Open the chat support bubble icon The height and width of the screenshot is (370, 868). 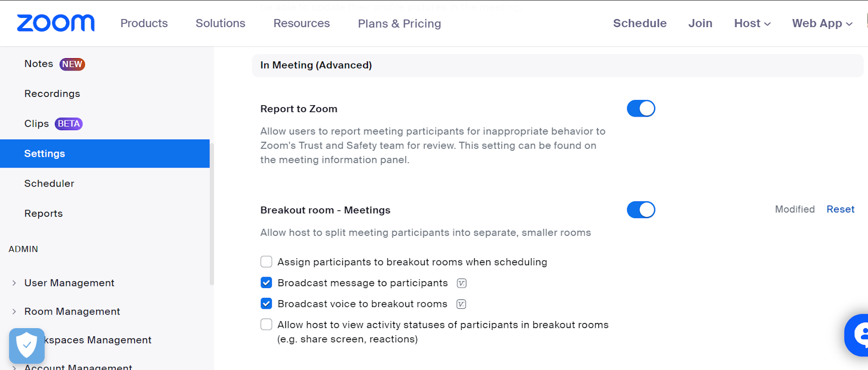858,335
